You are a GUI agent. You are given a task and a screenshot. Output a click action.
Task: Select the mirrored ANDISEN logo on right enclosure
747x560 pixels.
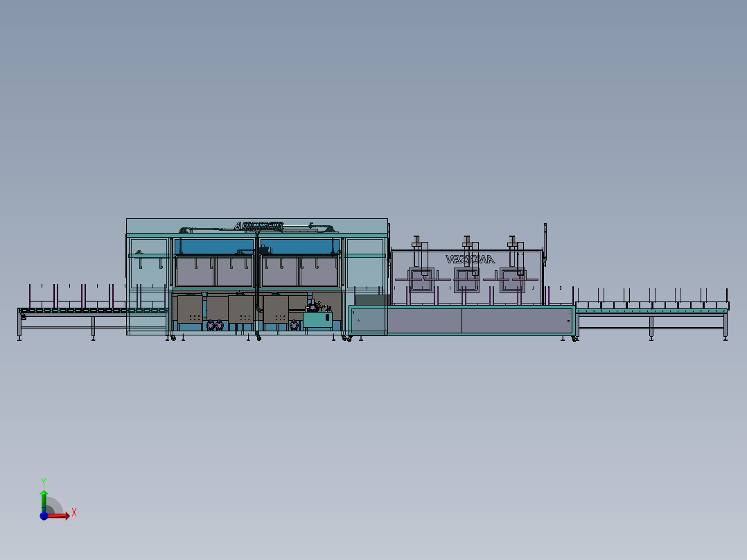pos(471,259)
